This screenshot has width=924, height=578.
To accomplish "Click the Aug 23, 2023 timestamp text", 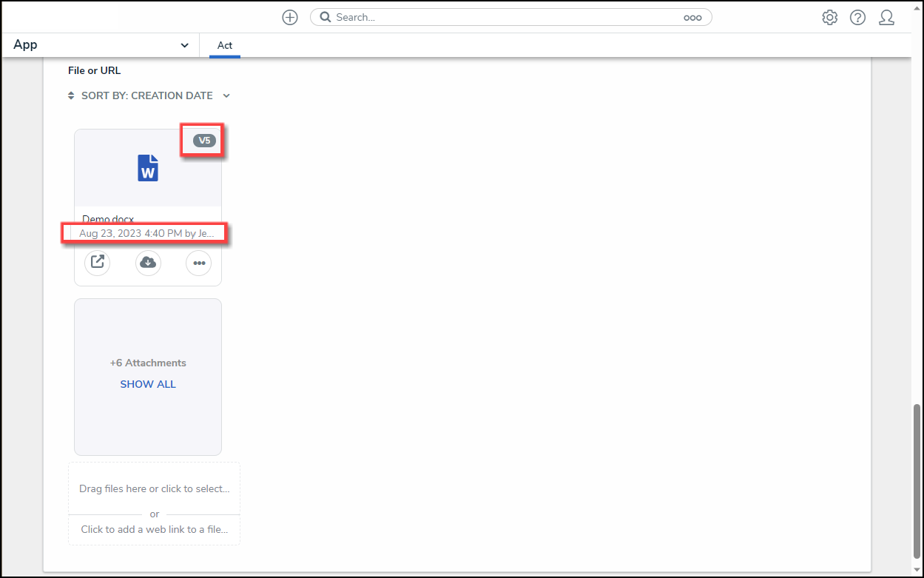I will pos(146,233).
